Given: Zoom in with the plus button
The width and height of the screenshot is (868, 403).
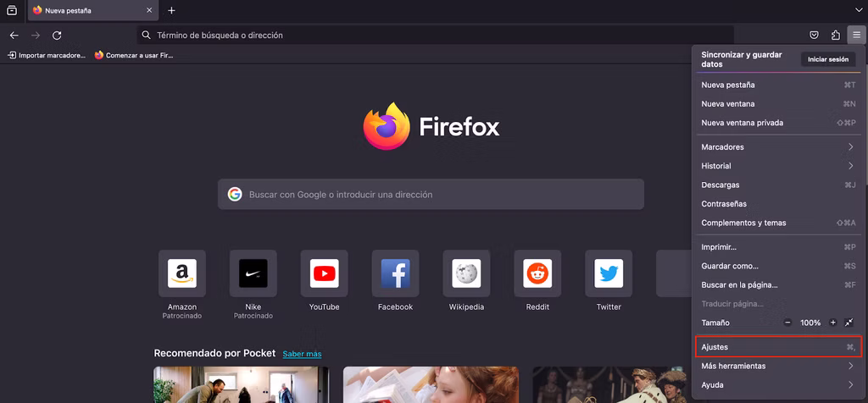Looking at the screenshot, I should tap(832, 323).
